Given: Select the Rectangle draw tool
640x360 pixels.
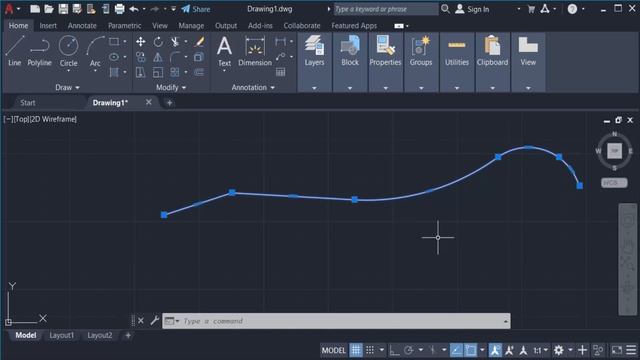Looking at the screenshot, I should click(114, 42).
